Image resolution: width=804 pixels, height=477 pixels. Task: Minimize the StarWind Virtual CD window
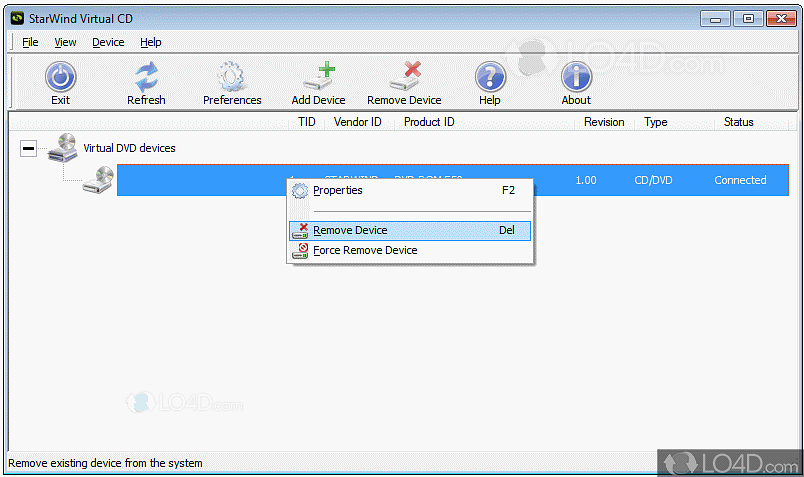tap(715, 19)
